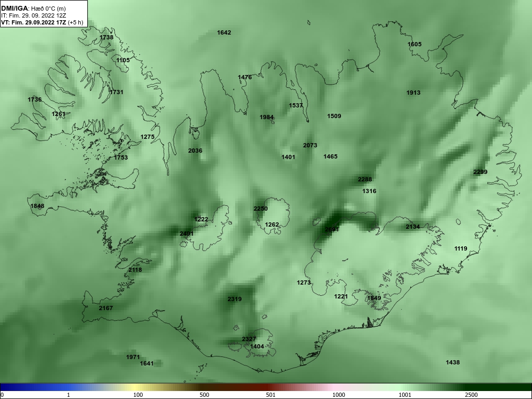The image size is (532, 399).
Task: Click the color scale label 100
Action: 138,395
